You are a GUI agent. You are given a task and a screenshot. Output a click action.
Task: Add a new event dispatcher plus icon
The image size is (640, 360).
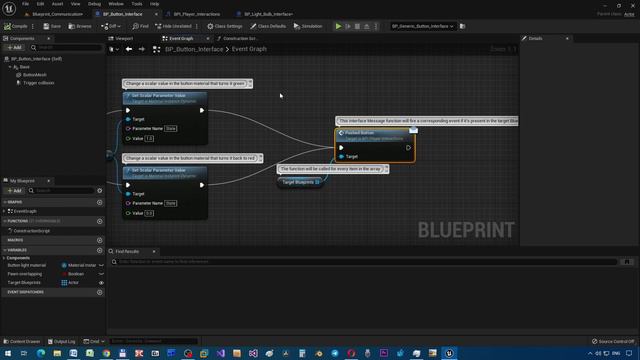pos(100,292)
